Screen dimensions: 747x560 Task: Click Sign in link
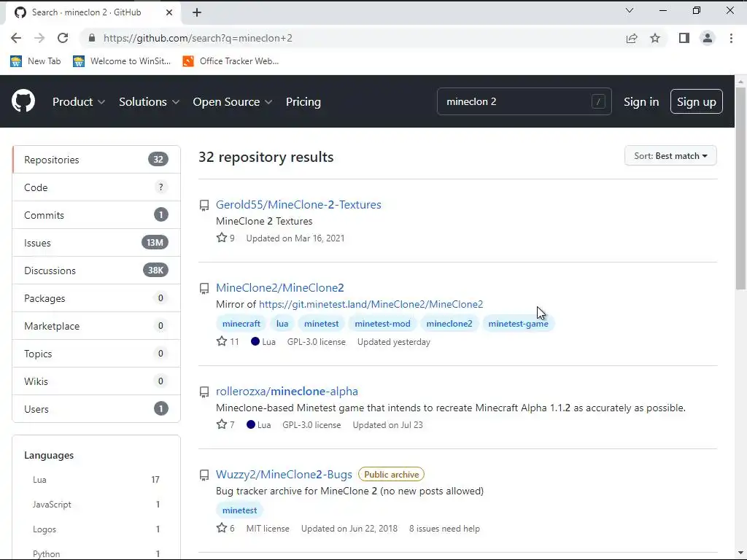point(641,102)
